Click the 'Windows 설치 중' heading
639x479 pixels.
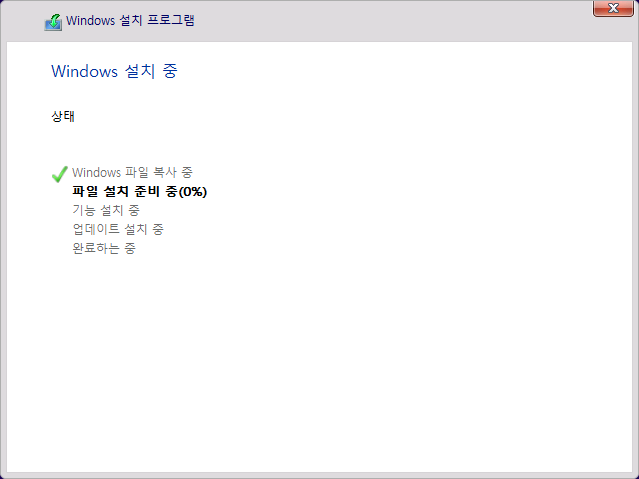point(115,71)
